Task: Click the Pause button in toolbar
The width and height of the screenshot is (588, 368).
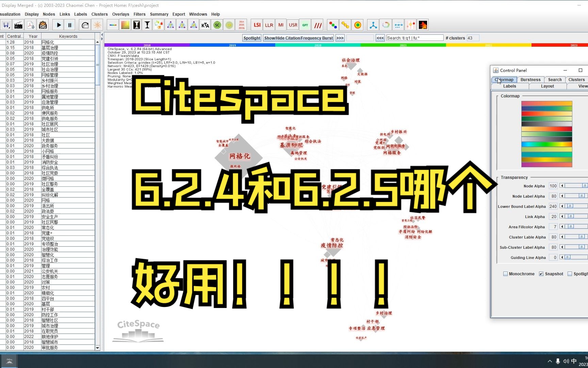Action: (x=70, y=25)
